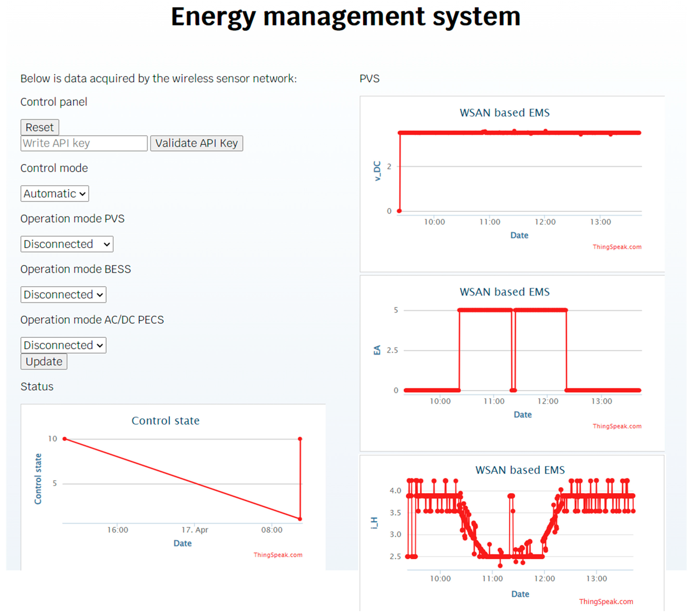Screen dimensions: 691x616
Task: Open the AC/DC PECS operation mode dropdown
Action: click(x=63, y=345)
